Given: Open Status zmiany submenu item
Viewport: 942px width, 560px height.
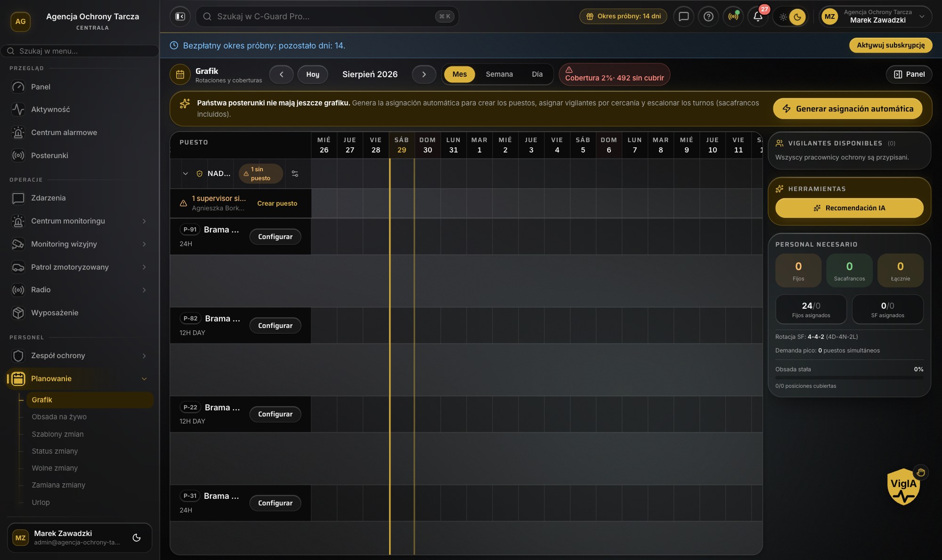Looking at the screenshot, I should pos(89,451).
